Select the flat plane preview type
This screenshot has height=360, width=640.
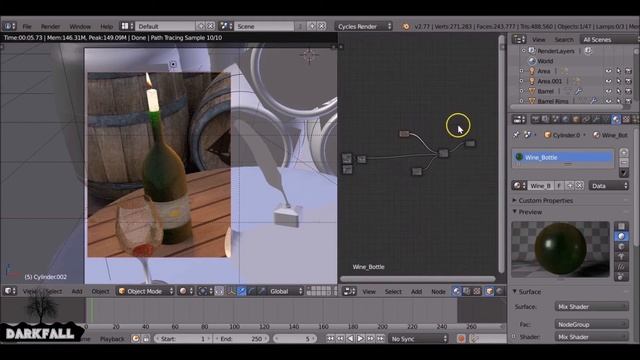pyautogui.click(x=621, y=226)
